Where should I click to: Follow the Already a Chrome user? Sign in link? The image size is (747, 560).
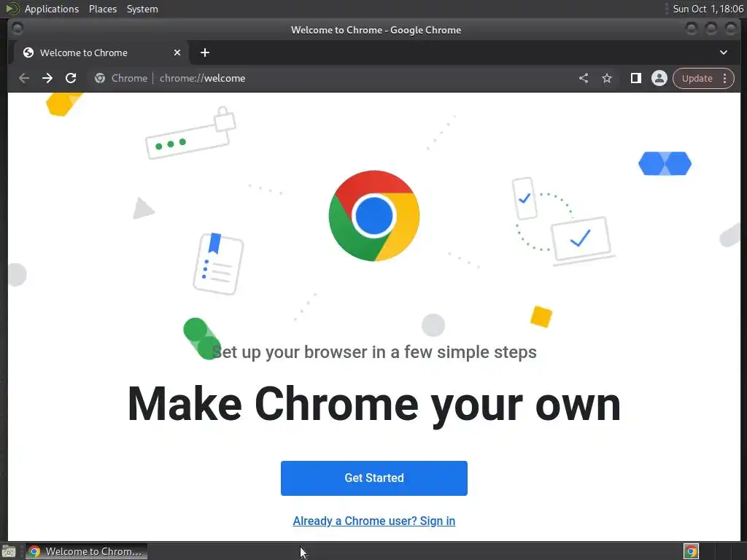374,521
